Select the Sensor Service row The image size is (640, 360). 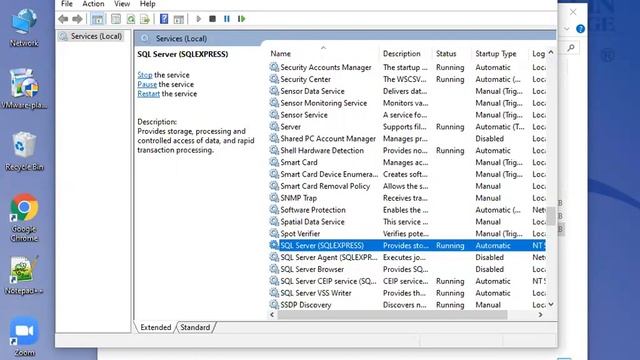coord(407,115)
